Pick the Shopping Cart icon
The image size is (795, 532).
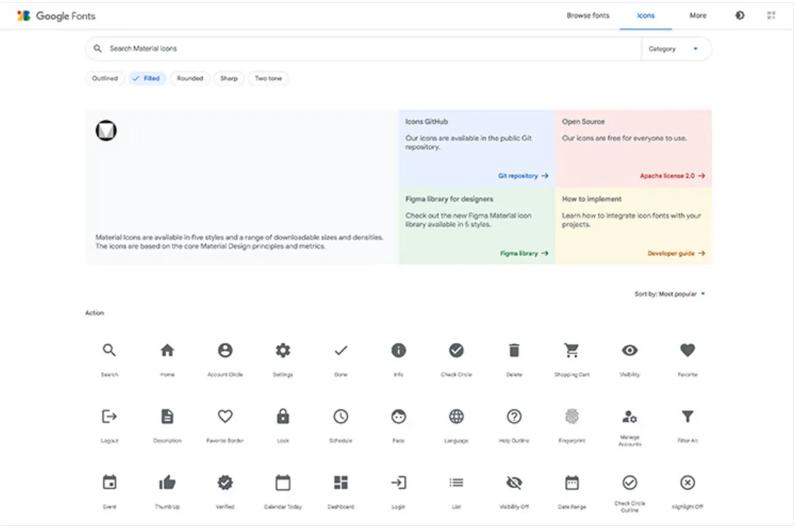click(x=572, y=350)
